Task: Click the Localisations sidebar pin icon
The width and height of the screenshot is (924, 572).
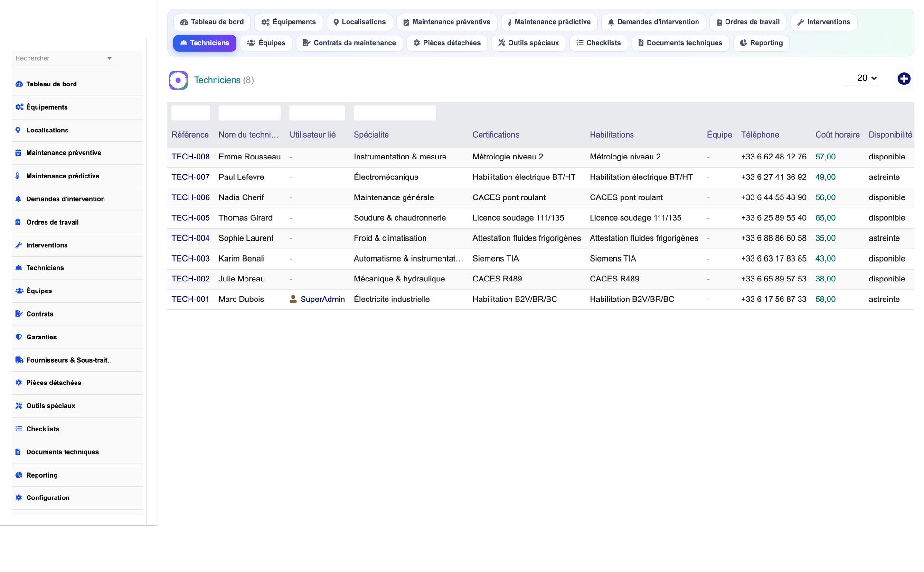Action: 18,130
